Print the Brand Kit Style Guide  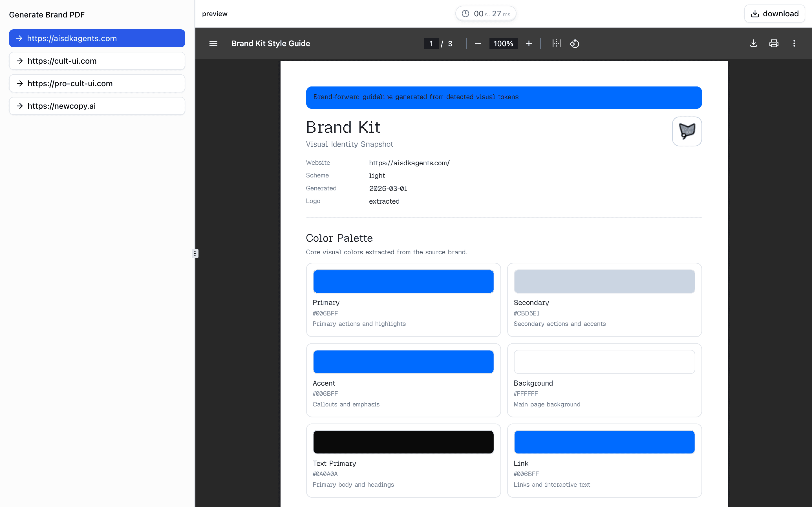[x=774, y=43]
